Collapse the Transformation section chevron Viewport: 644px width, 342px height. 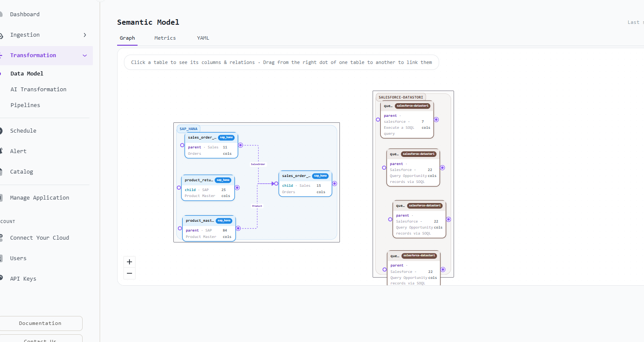click(x=85, y=55)
